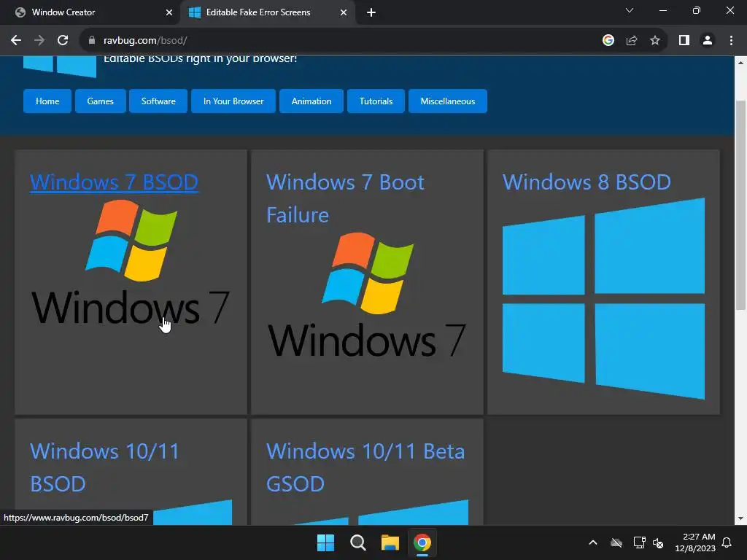The image size is (747, 560).
Task: Navigate to In Your Browser
Action: click(x=233, y=101)
